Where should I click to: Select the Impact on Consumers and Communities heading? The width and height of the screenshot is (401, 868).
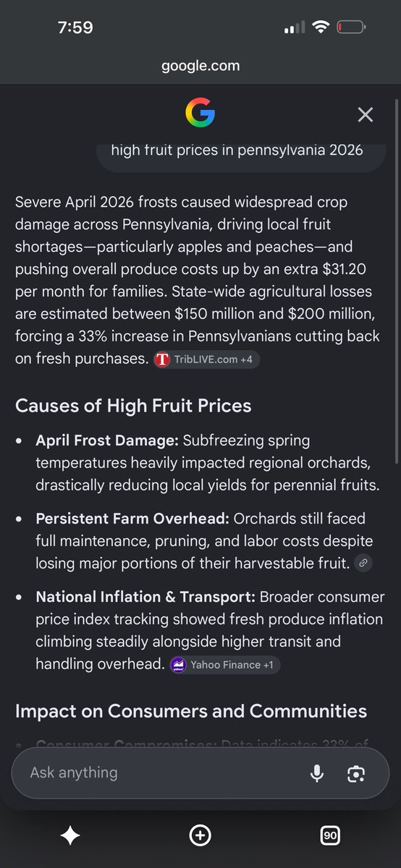point(191,711)
